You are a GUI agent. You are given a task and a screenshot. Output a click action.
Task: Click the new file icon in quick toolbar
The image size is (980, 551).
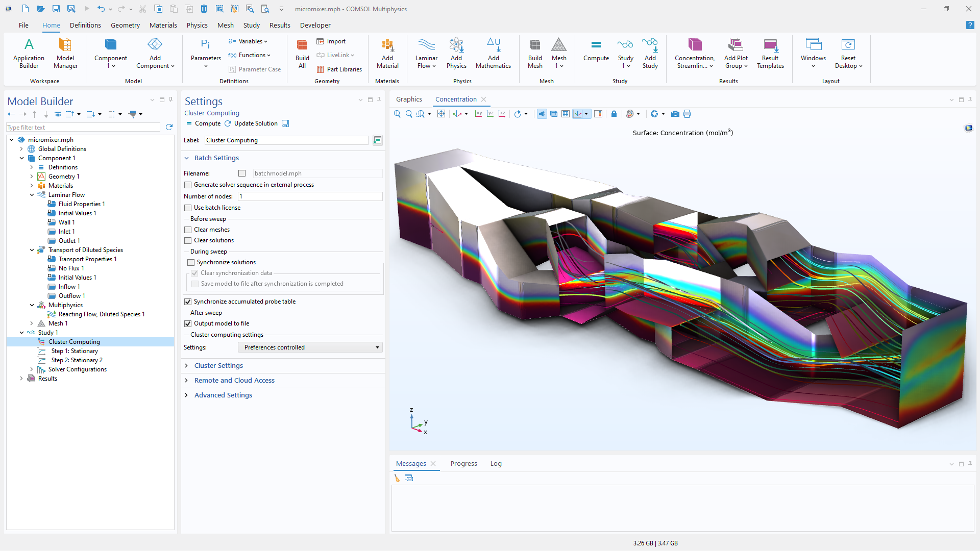click(x=25, y=9)
